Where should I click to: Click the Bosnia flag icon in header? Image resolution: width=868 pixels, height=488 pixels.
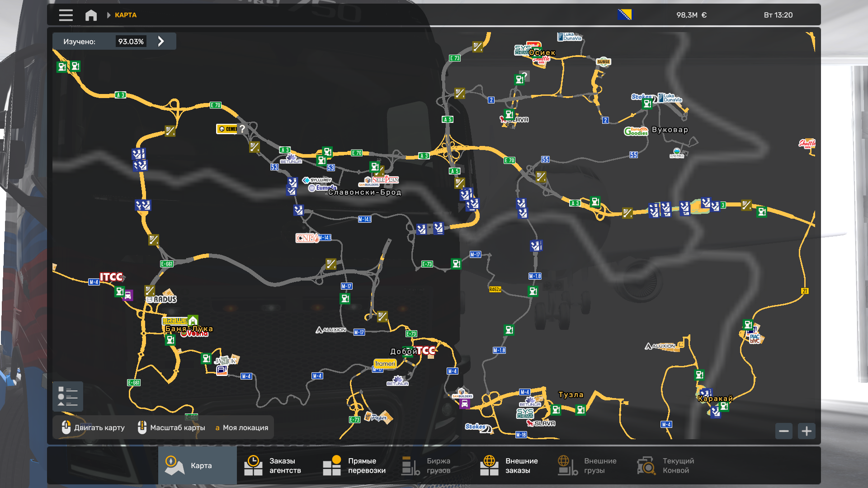coord(625,15)
